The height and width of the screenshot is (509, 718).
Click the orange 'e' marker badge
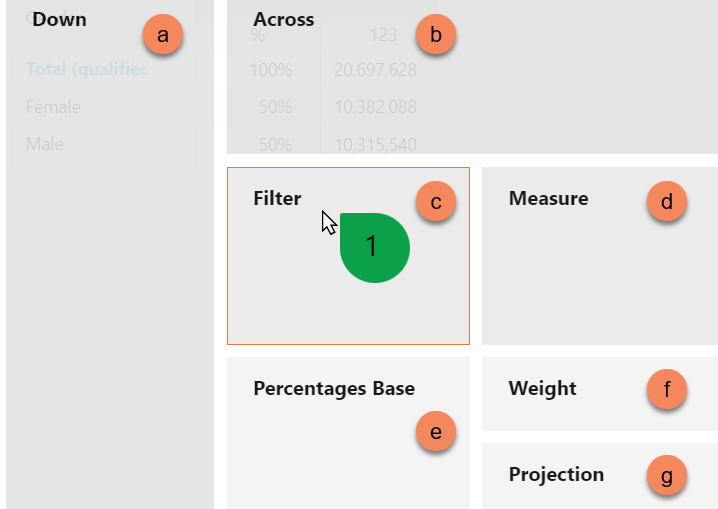tap(435, 431)
